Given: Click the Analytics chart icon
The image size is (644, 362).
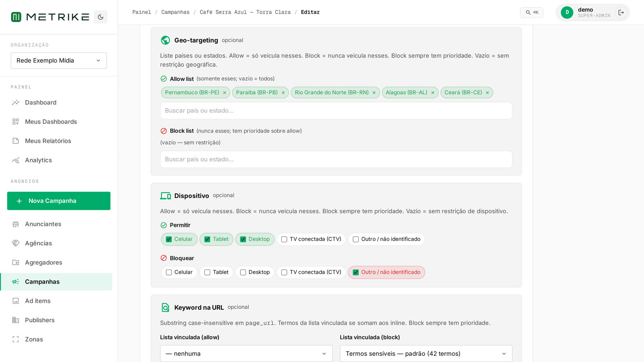Looking at the screenshot, I should 16,160.
